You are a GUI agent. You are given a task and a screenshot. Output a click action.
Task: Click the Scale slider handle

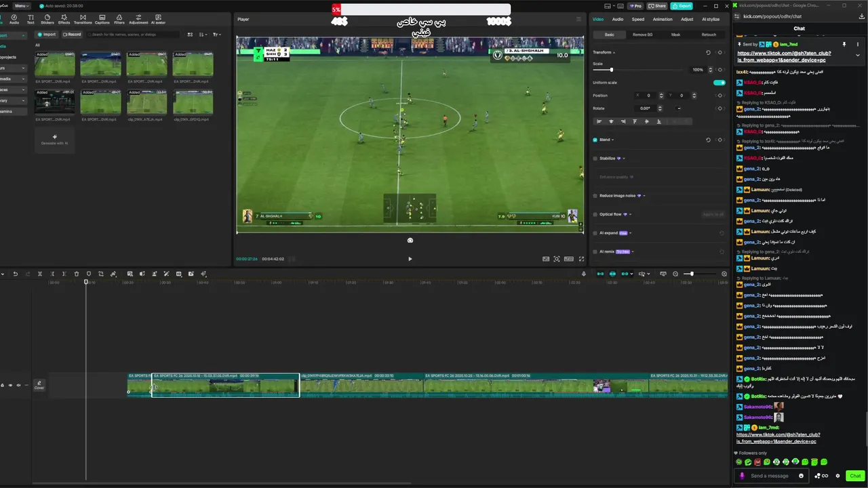coord(612,70)
